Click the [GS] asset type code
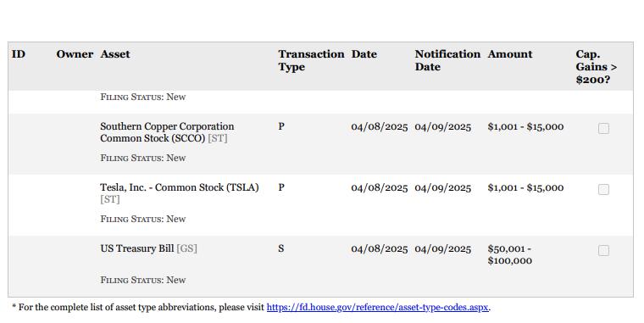Screen dimensions: 644x323 coord(187,248)
